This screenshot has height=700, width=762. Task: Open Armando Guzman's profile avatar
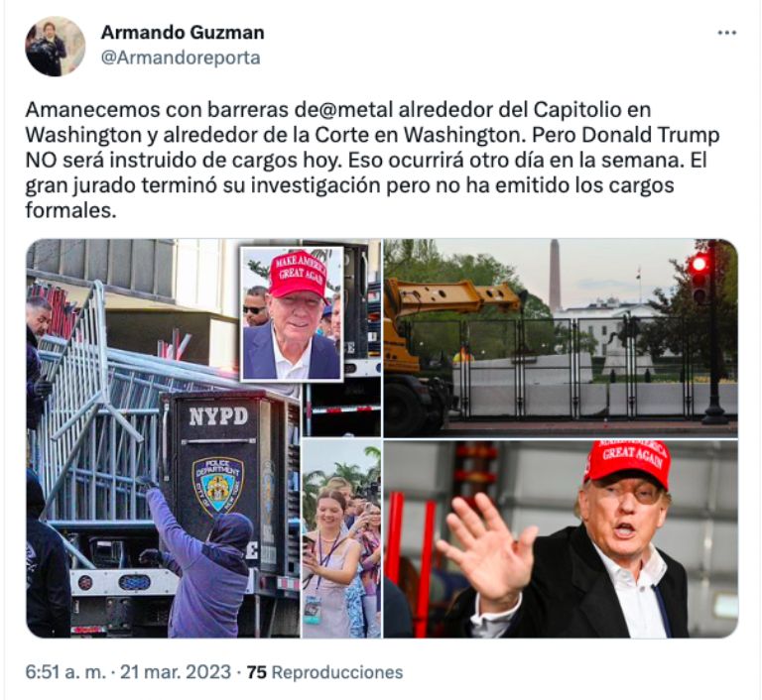click(55, 47)
